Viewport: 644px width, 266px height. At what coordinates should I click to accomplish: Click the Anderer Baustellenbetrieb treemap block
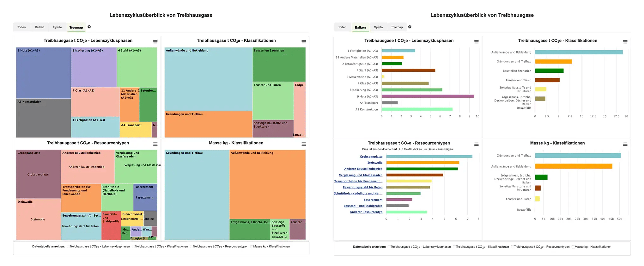(88, 167)
